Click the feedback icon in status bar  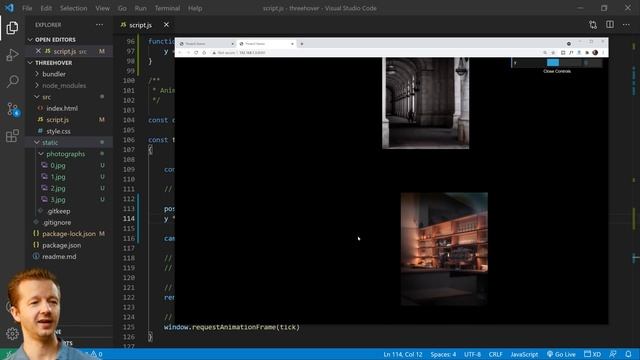tap(613, 354)
